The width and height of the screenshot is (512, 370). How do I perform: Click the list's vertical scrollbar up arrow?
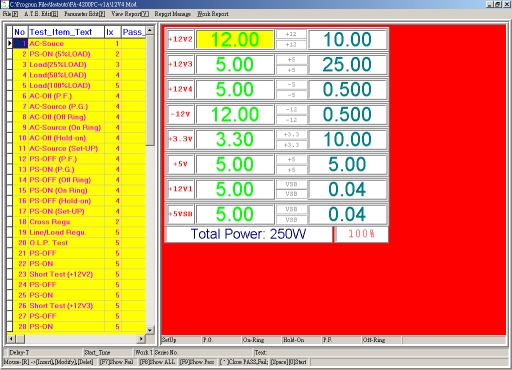point(150,30)
